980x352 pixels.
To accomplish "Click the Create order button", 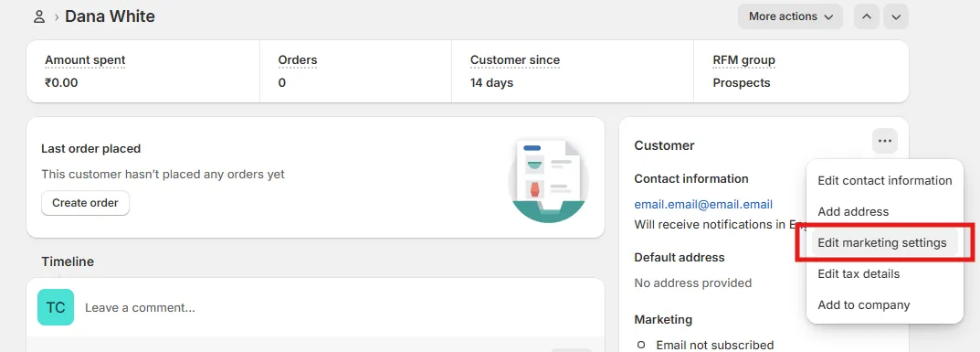I will [85, 203].
